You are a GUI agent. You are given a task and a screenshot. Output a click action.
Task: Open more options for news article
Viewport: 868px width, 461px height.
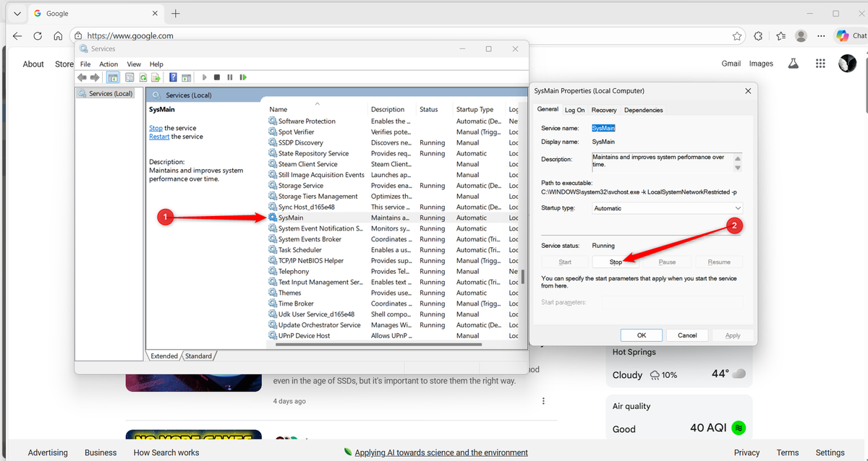(543, 401)
